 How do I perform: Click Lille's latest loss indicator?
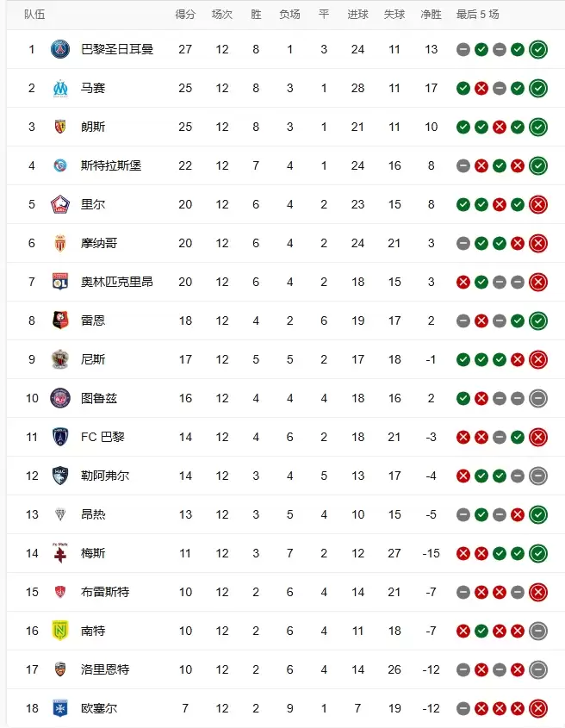point(538,204)
